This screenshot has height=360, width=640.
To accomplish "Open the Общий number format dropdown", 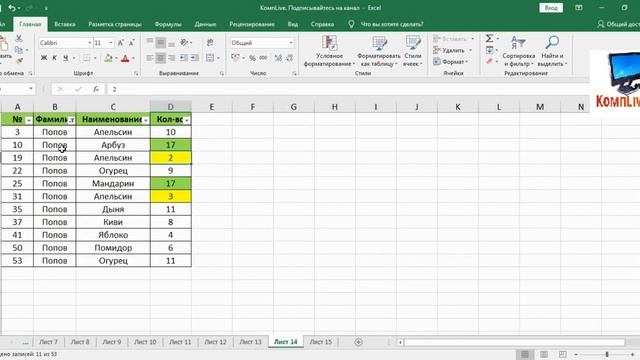I will [x=291, y=43].
